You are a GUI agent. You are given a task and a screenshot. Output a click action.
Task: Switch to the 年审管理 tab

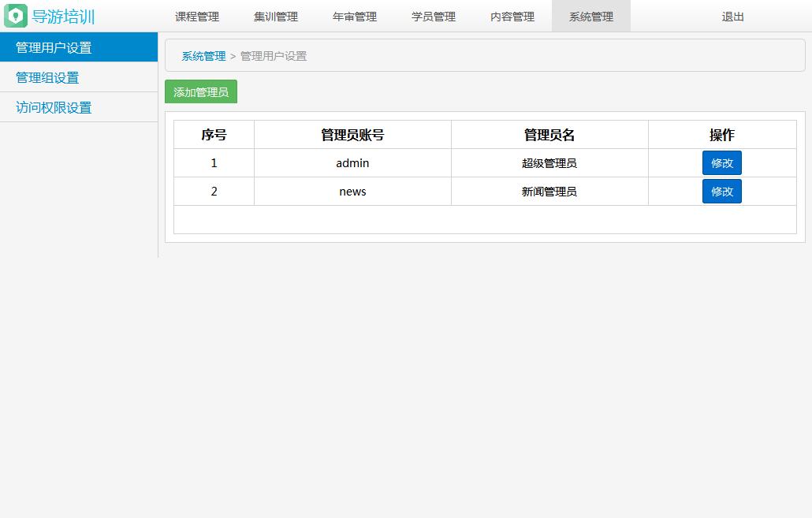(x=354, y=16)
